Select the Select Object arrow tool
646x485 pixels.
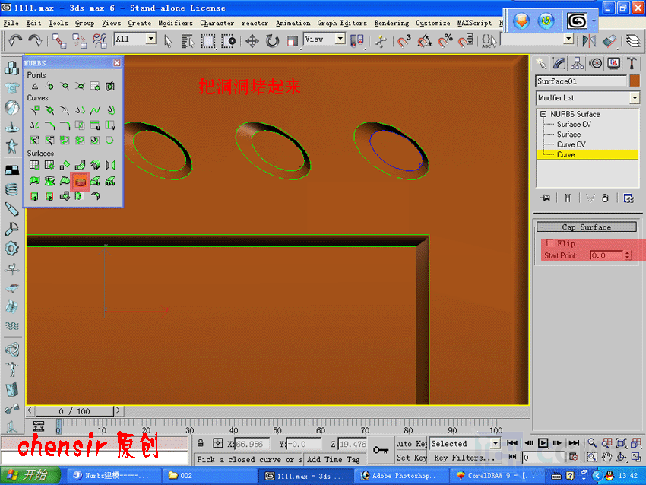click(x=168, y=41)
